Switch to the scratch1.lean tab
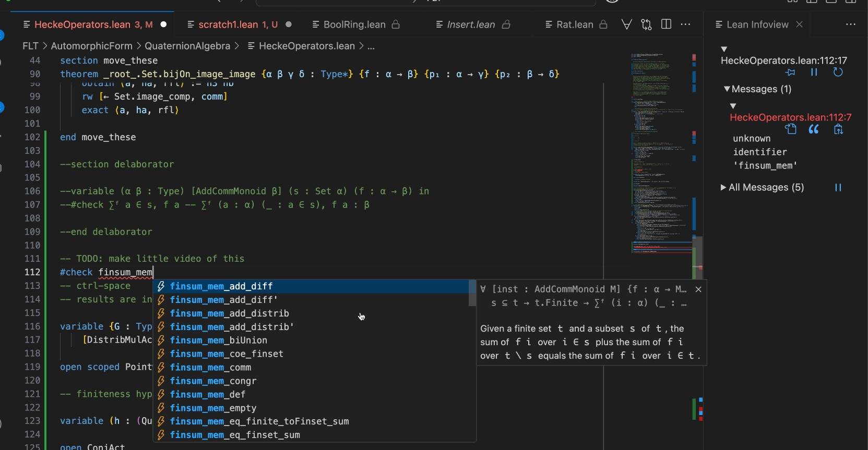 pyautogui.click(x=228, y=25)
